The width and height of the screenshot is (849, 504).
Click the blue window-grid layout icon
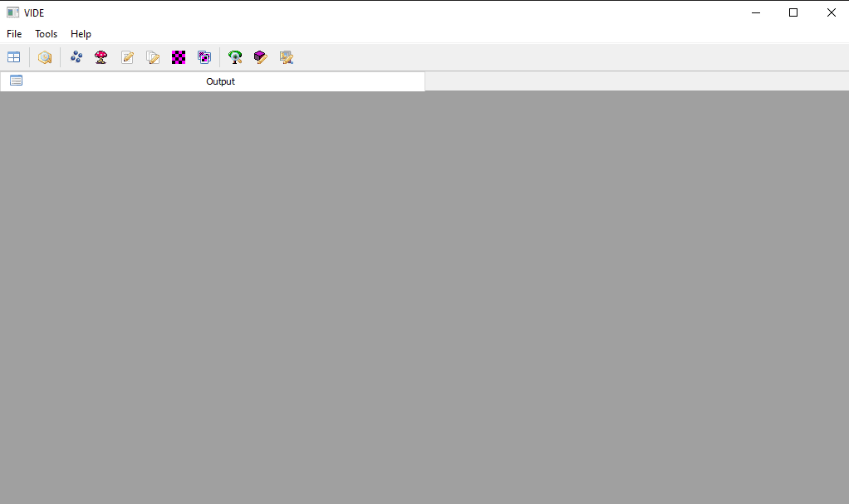pos(13,56)
